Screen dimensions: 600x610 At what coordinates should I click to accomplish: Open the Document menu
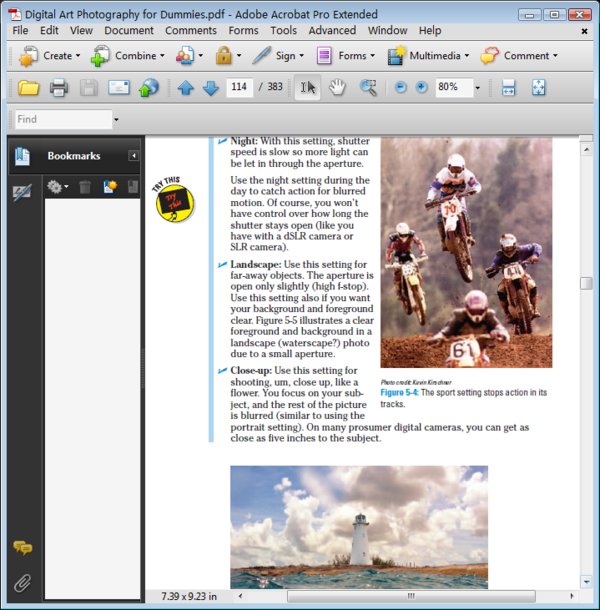pos(129,30)
